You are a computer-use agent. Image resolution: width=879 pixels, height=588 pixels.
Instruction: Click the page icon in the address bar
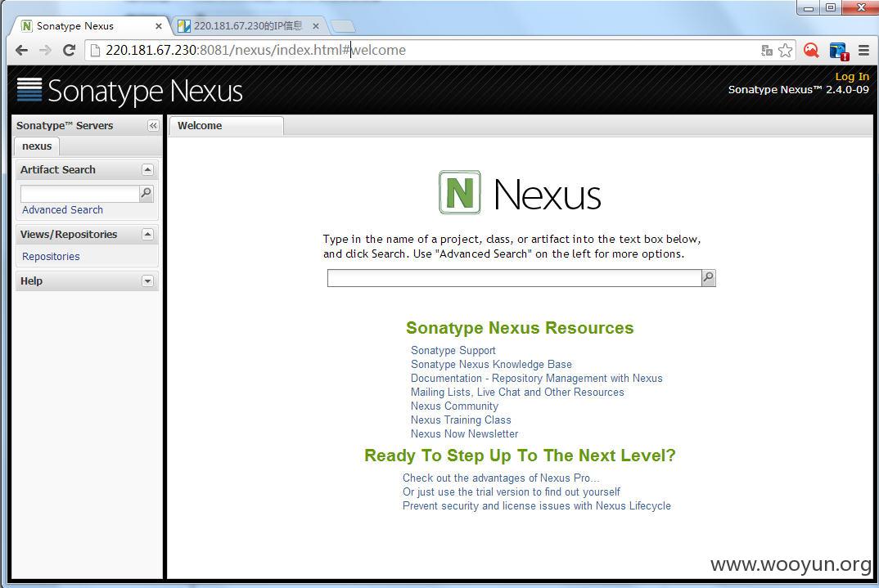point(95,51)
